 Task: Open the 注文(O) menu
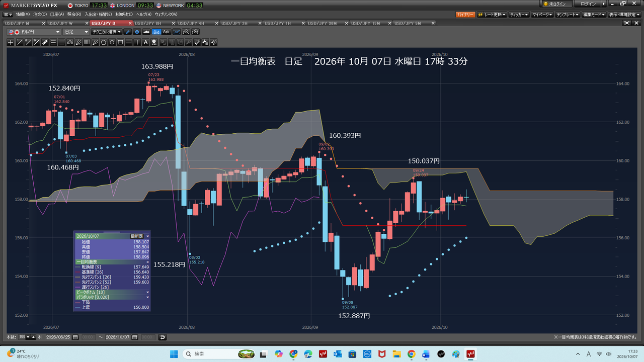(40, 14)
